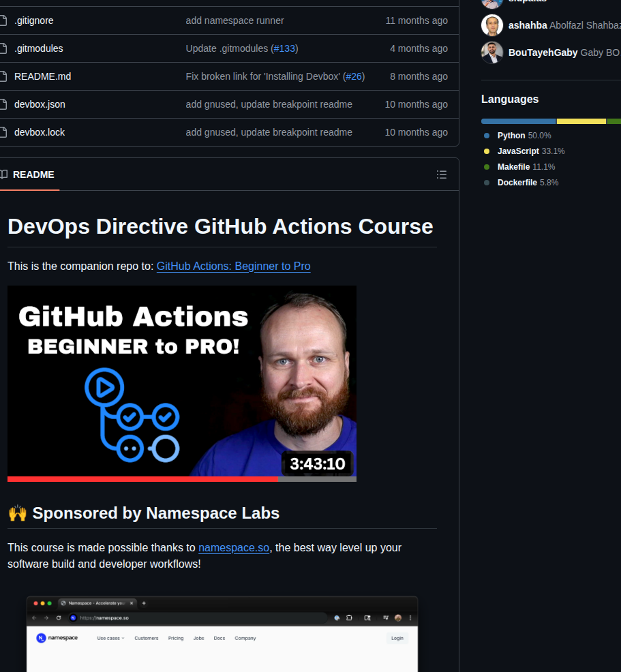Screen dimensions: 621x672
Task: Open 'Fix broken link for Installing Devbox' commit
Action: pyautogui.click(x=262, y=76)
